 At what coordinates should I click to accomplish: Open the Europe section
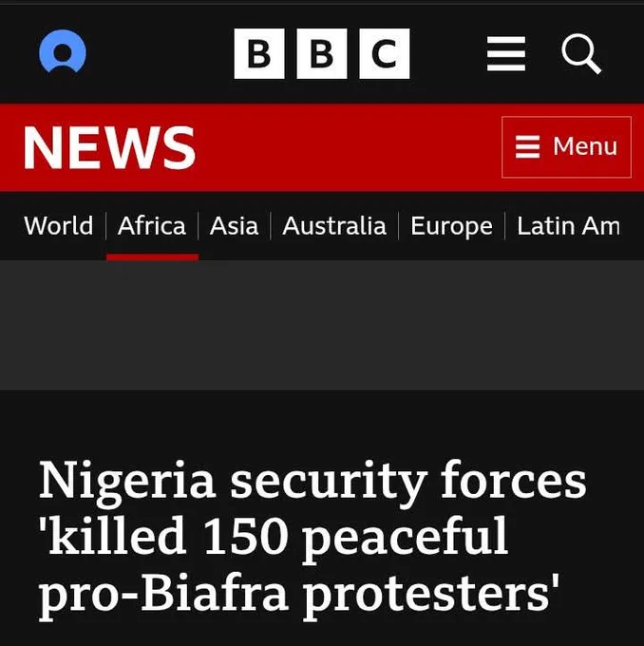tap(451, 226)
